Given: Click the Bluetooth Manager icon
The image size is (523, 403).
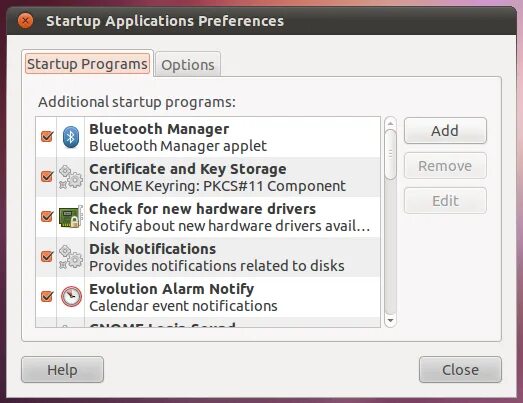Looking at the screenshot, I should click(71, 137).
